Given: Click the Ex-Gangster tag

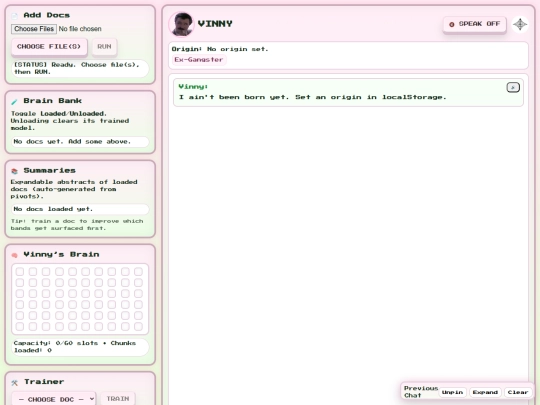Looking at the screenshot, I should tap(199, 60).
